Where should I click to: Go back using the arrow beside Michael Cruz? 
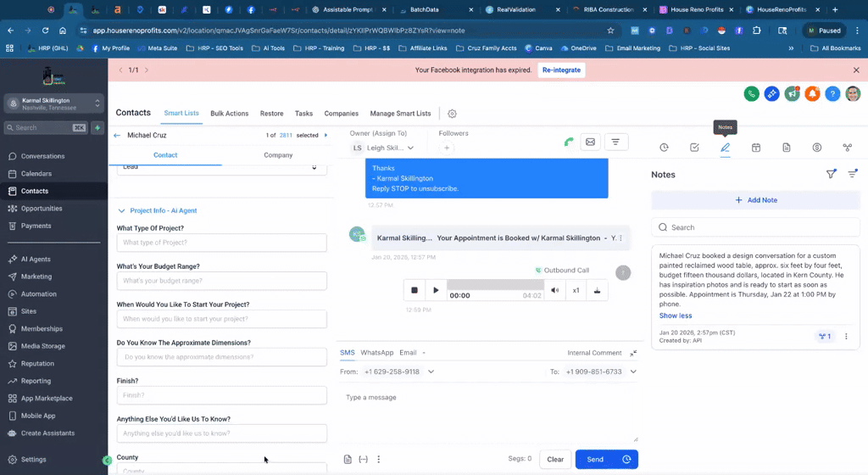click(117, 135)
